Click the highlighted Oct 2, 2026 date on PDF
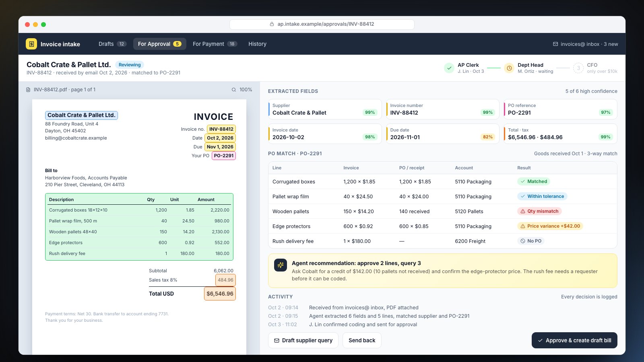 point(220,138)
